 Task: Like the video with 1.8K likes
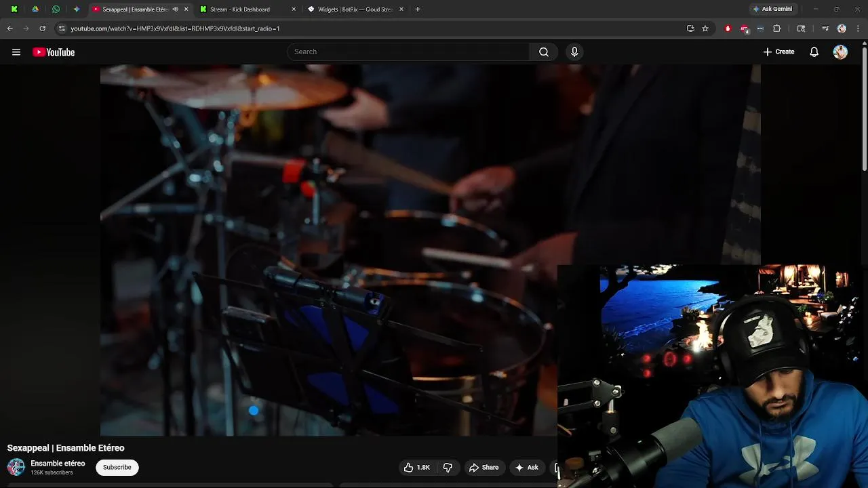(x=417, y=467)
